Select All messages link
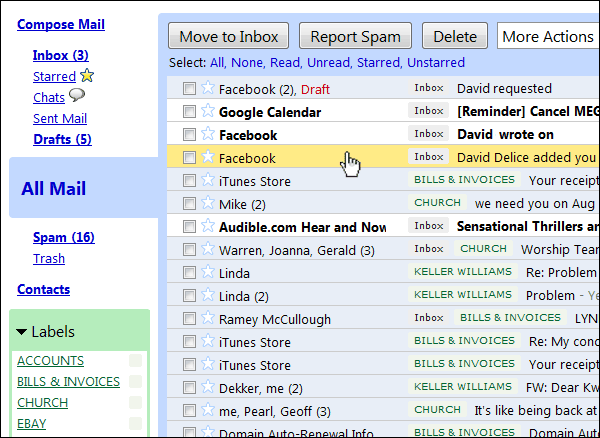This screenshot has height=438, width=600. (x=217, y=62)
